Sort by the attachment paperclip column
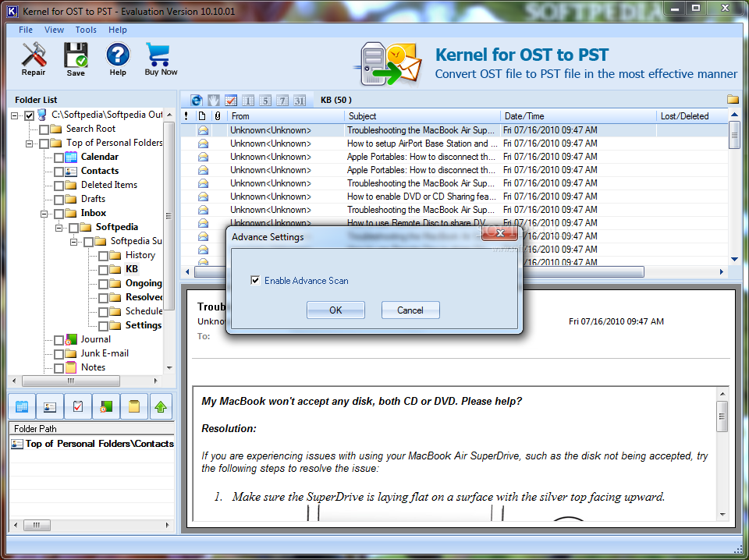This screenshot has width=749, height=560. 218,116
